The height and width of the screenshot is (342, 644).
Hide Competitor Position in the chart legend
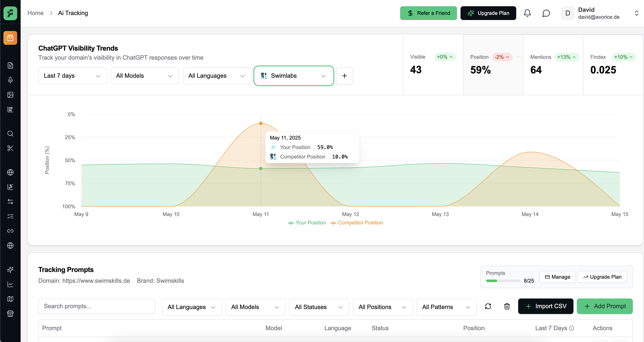(x=356, y=222)
